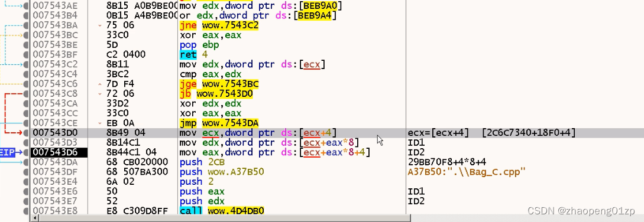
Task: Click comment 'ecx=[ecx+4] [2C6C7340+18F0+4]'
Action: pyautogui.click(x=491, y=133)
